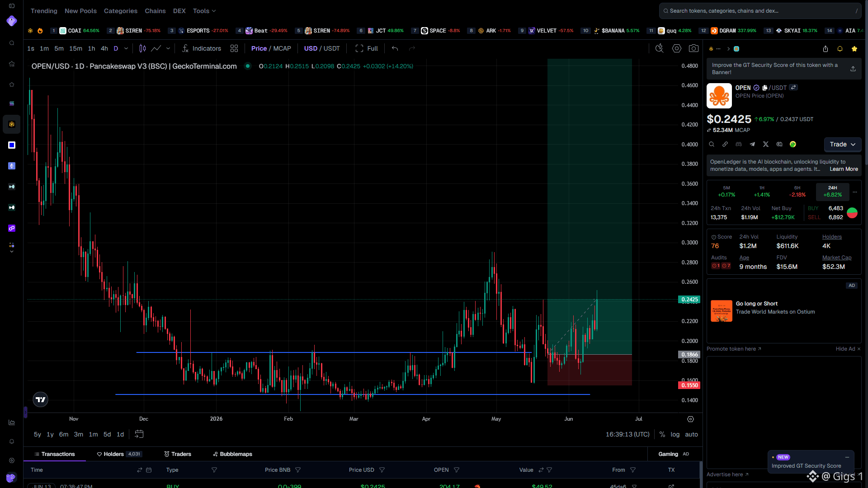Expand chart style options chevron

click(x=168, y=48)
